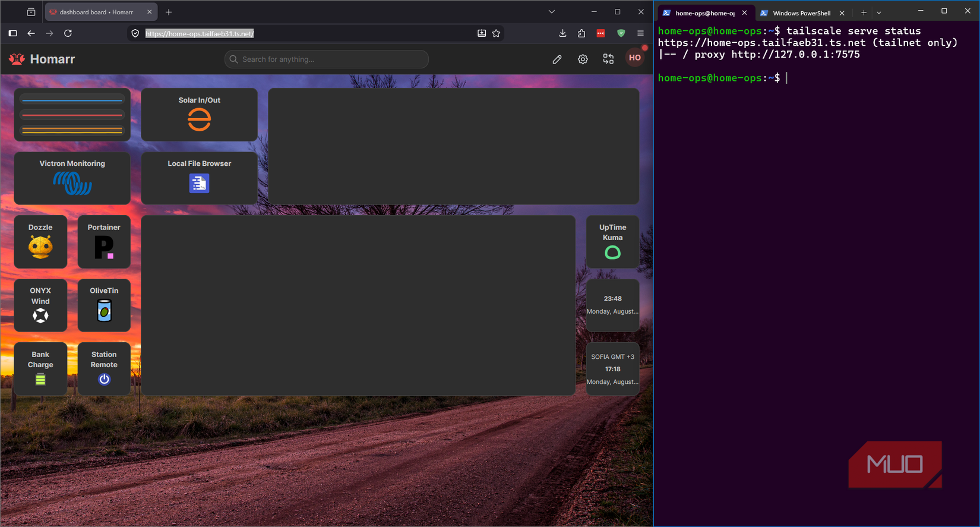The height and width of the screenshot is (527, 980).
Task: Reload the page with the refresh icon
Action: click(x=68, y=33)
